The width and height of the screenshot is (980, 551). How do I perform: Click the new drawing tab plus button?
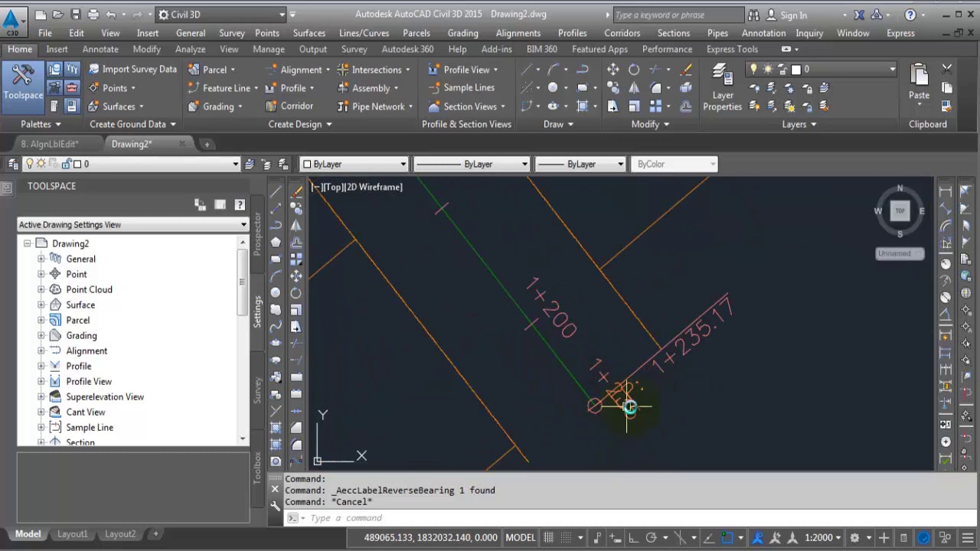coord(207,144)
